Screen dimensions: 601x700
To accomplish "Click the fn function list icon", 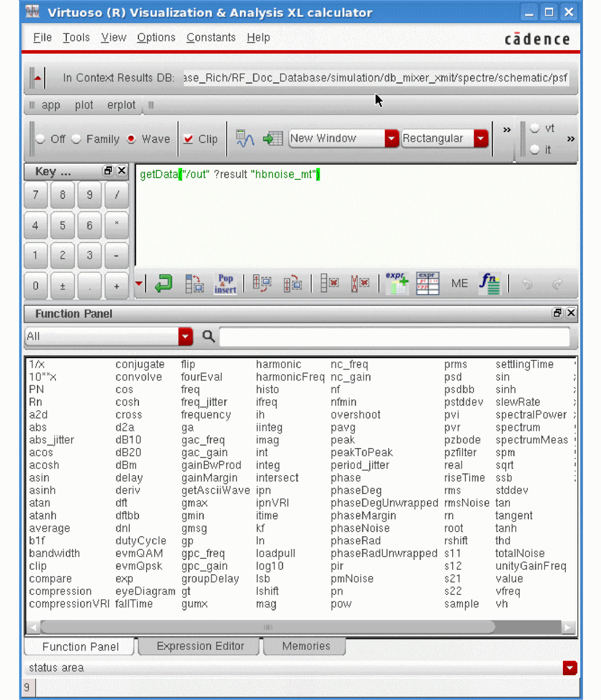I will [490, 284].
